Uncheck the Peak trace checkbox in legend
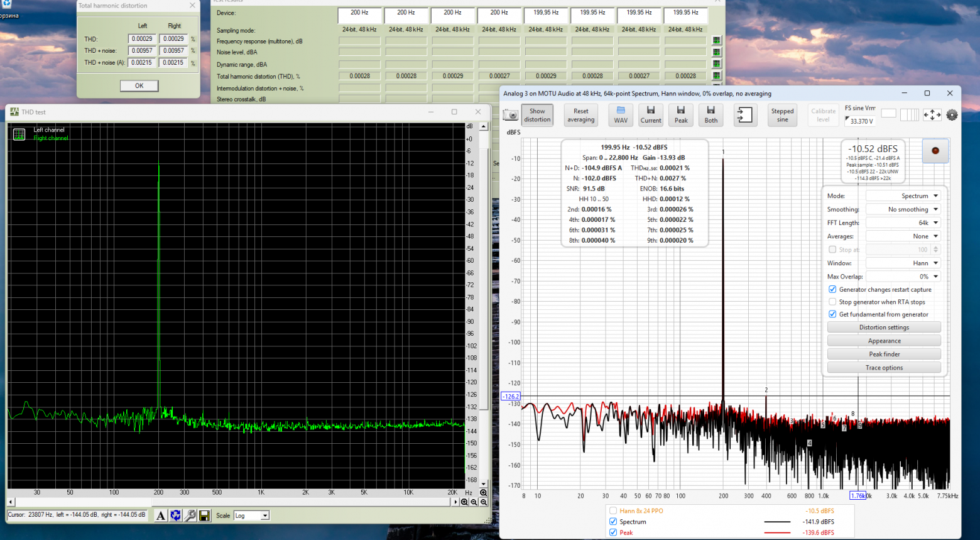The height and width of the screenshot is (540, 980). click(x=613, y=532)
